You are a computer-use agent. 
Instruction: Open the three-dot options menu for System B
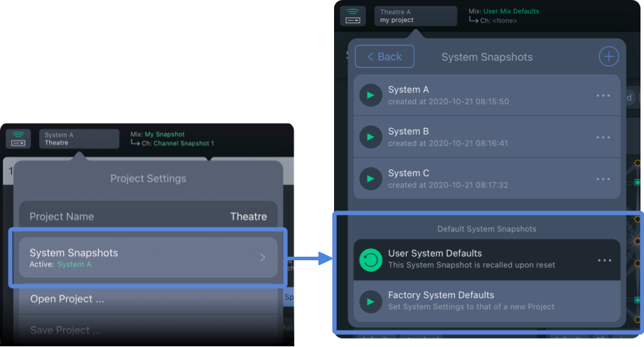coord(603,137)
